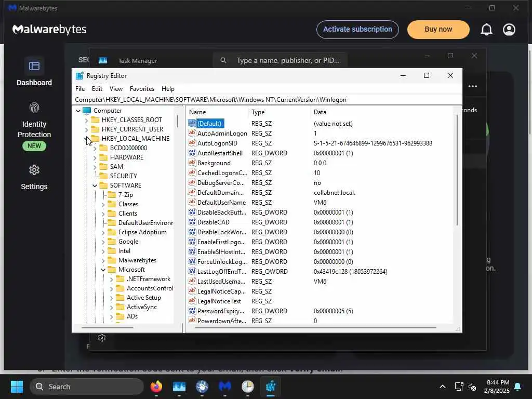This screenshot has width=532, height=399.
Task: Open the muted volume tray icon
Action: (x=472, y=387)
